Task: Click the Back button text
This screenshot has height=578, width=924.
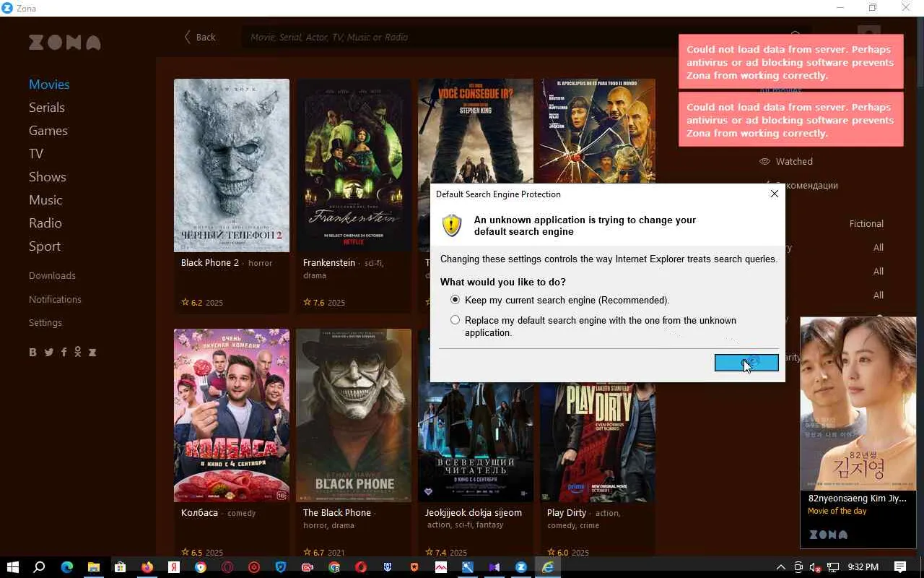Action: coord(206,37)
